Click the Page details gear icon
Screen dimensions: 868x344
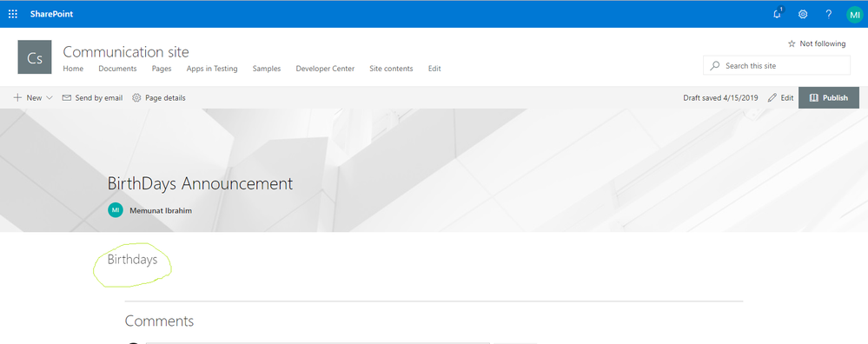coord(136,97)
